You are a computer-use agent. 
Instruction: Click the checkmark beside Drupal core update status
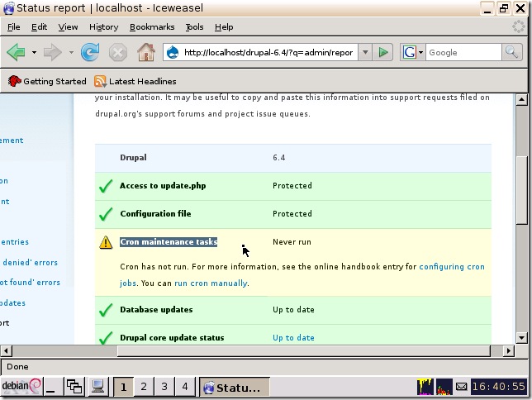tap(106, 337)
